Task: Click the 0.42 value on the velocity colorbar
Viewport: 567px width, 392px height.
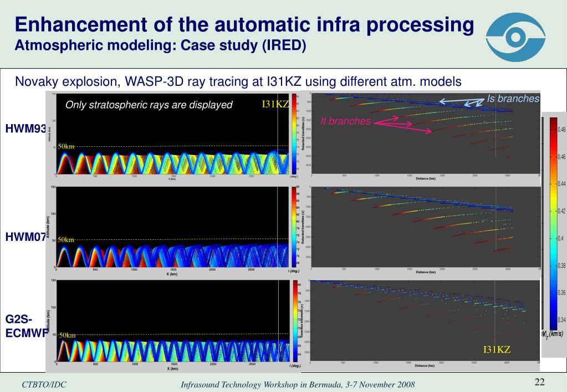Action: pyautogui.click(x=562, y=211)
